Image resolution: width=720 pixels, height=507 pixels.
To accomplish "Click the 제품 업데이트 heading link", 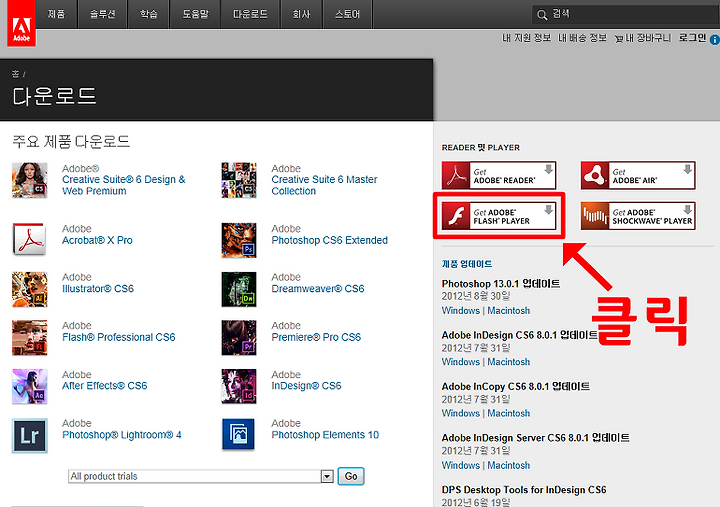I will point(467,264).
